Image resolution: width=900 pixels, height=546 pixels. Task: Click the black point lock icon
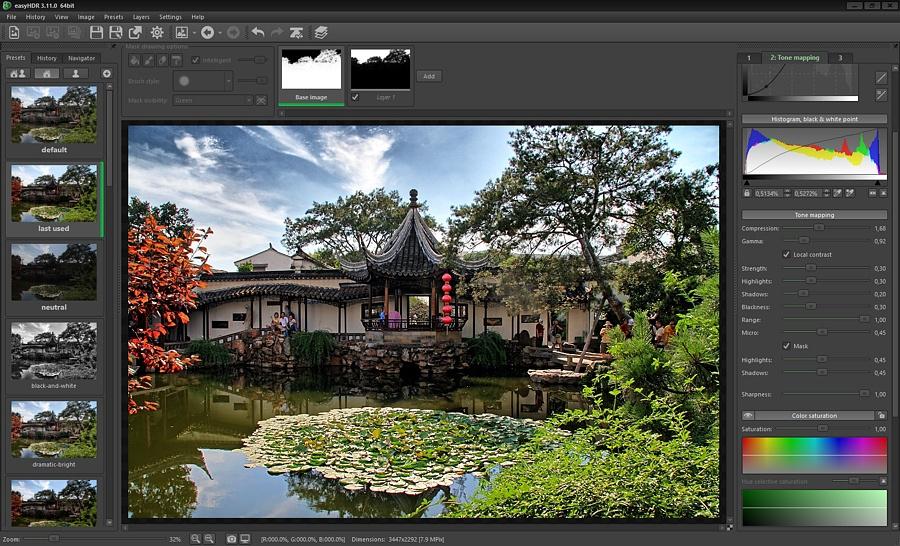(747, 193)
